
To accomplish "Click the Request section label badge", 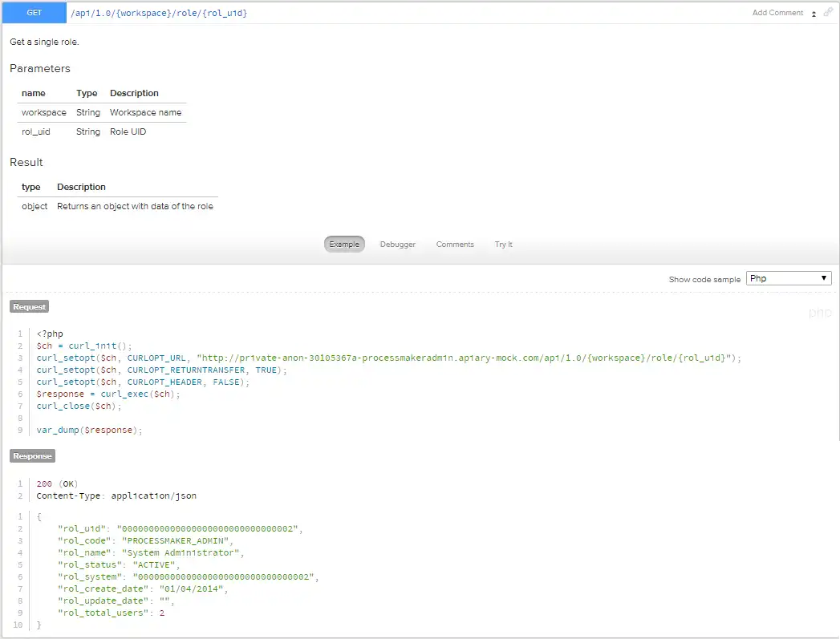I will (x=28, y=306).
